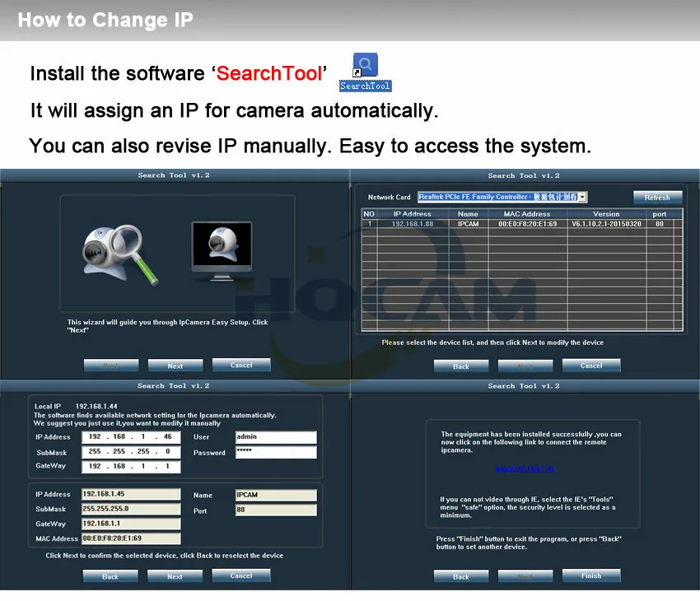700x601 pixels.
Task: Click the webcam with magnifier icon
Action: point(119,254)
